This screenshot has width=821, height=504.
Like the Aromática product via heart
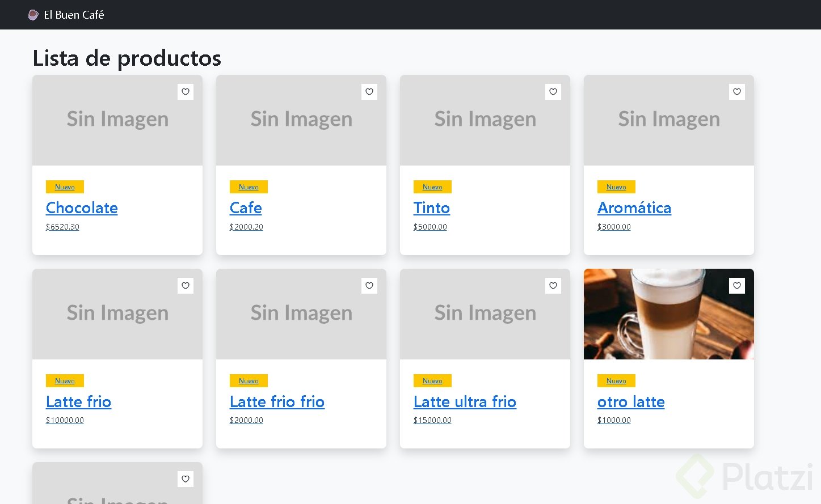737,92
